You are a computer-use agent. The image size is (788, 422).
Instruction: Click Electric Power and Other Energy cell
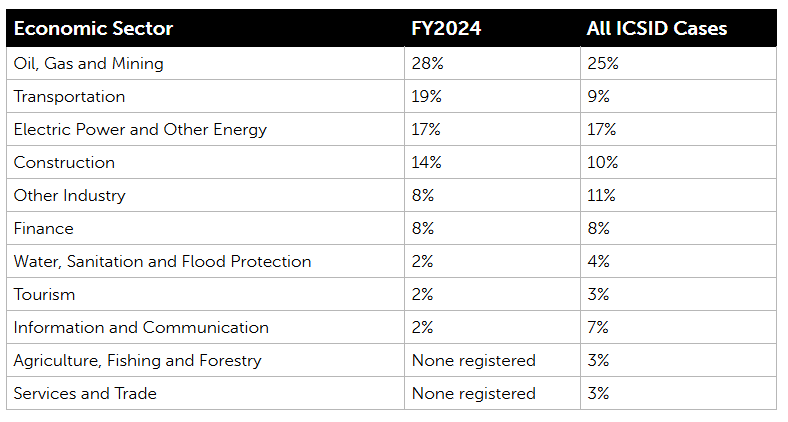click(140, 130)
